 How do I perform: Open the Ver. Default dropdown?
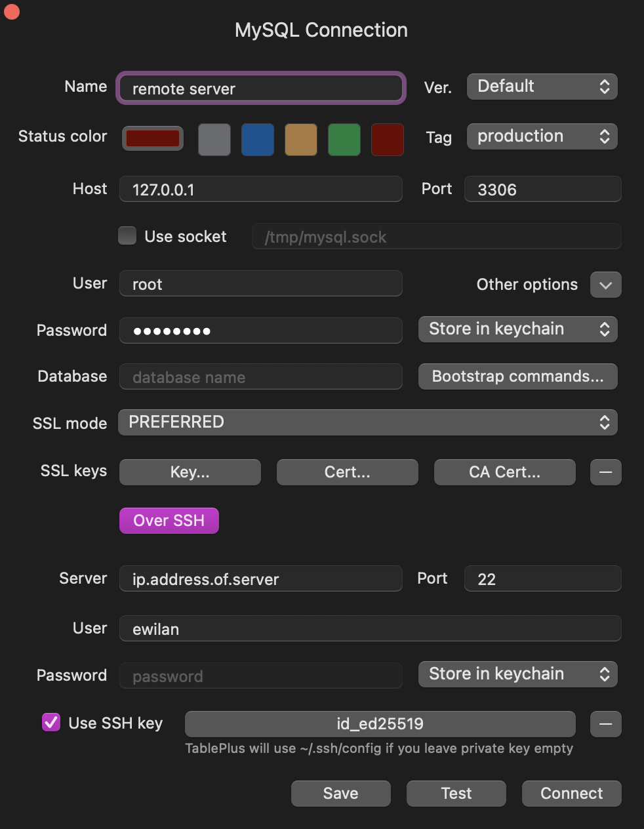point(542,87)
